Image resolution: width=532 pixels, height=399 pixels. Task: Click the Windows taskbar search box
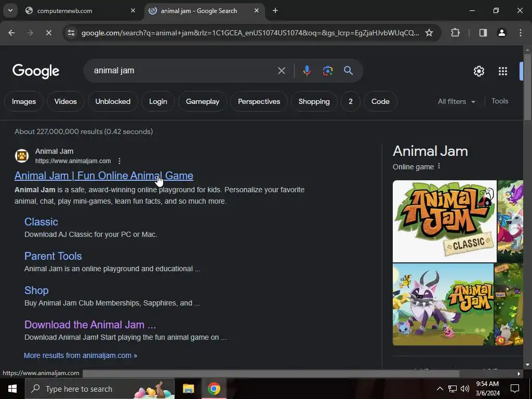pyautogui.click(x=99, y=389)
